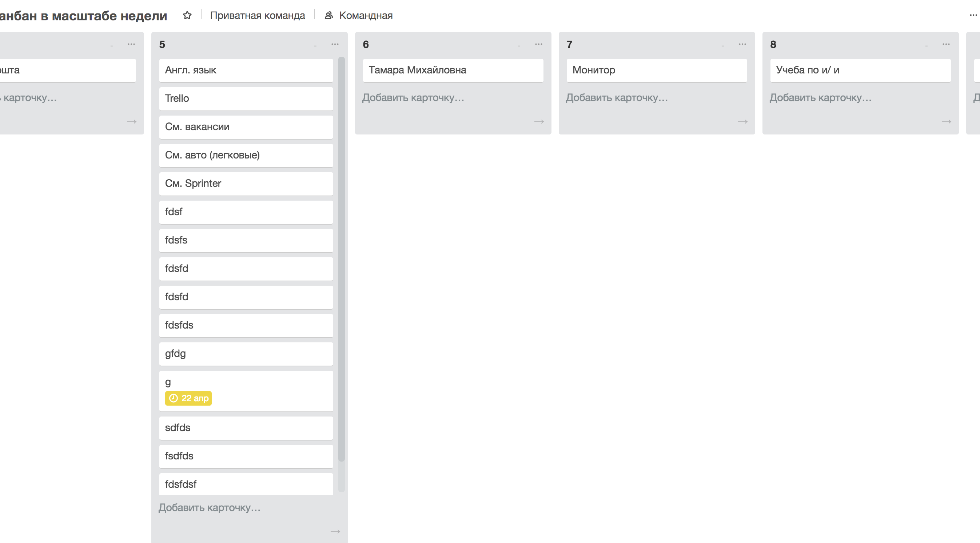Collapse list 7 with the dash icon

click(723, 45)
